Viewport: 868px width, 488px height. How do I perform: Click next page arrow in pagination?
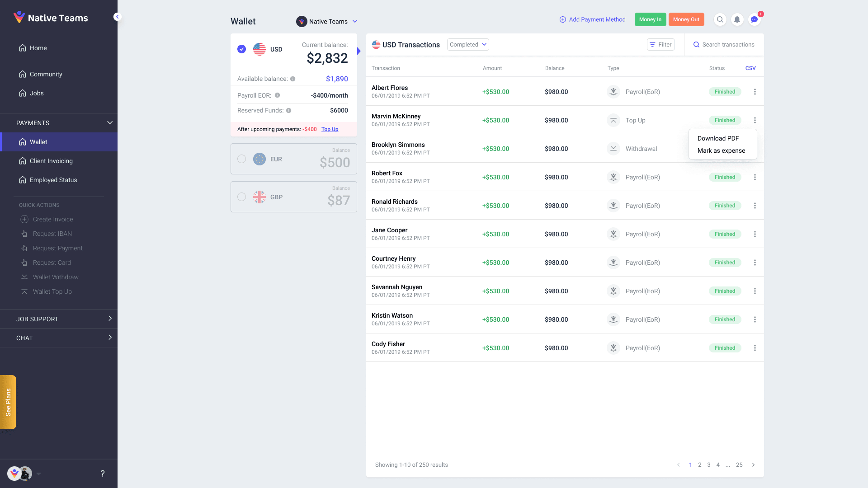pyautogui.click(x=753, y=465)
